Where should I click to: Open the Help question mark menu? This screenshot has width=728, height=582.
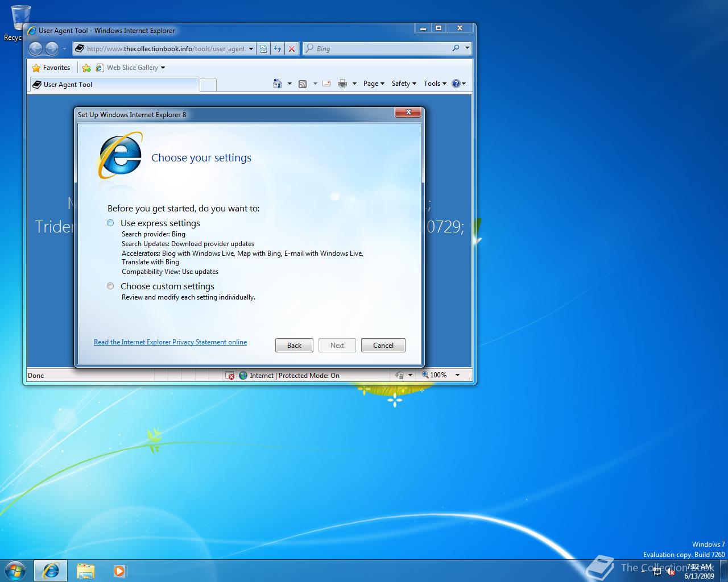458,84
